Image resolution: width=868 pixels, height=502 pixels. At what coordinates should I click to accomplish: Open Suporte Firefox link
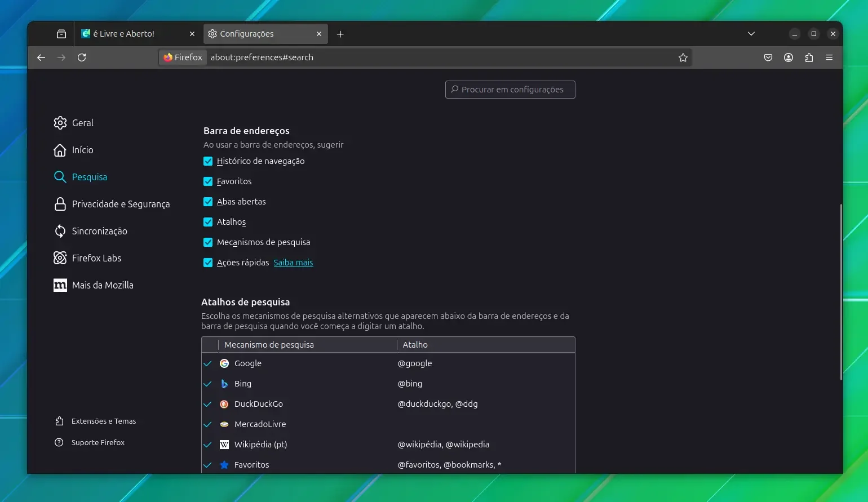(x=98, y=442)
